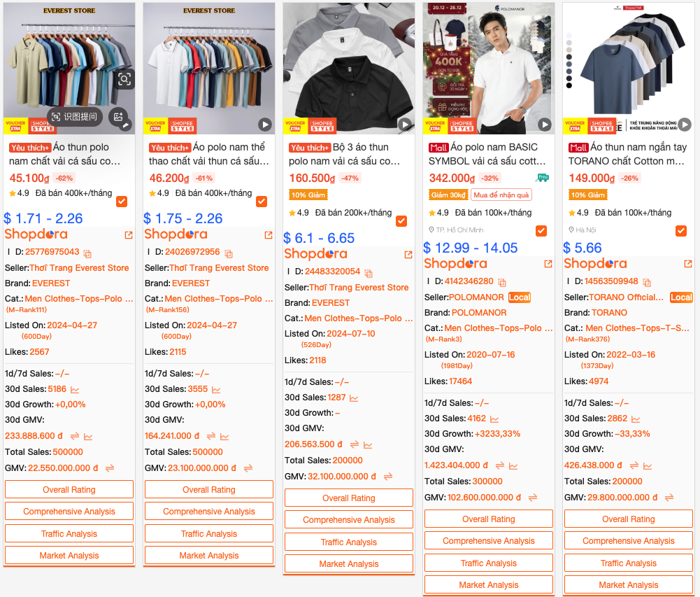Expand category text on POLOMANOR card
The height and width of the screenshot is (597, 700).
click(x=549, y=328)
